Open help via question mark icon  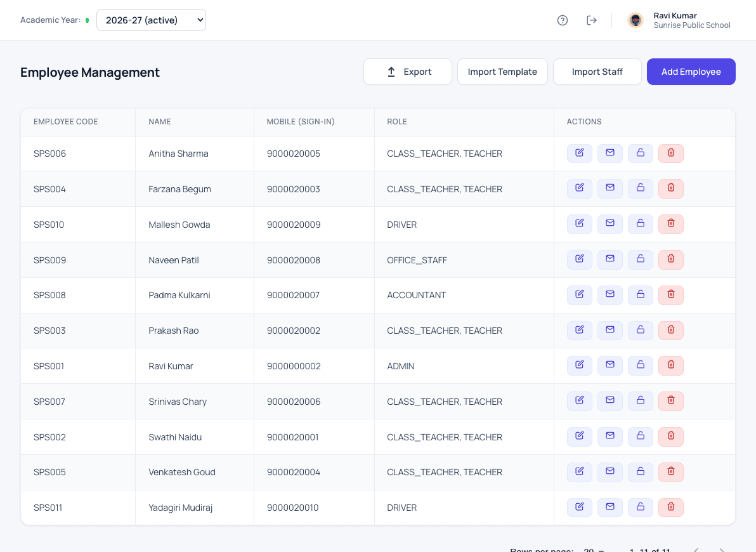click(x=562, y=20)
